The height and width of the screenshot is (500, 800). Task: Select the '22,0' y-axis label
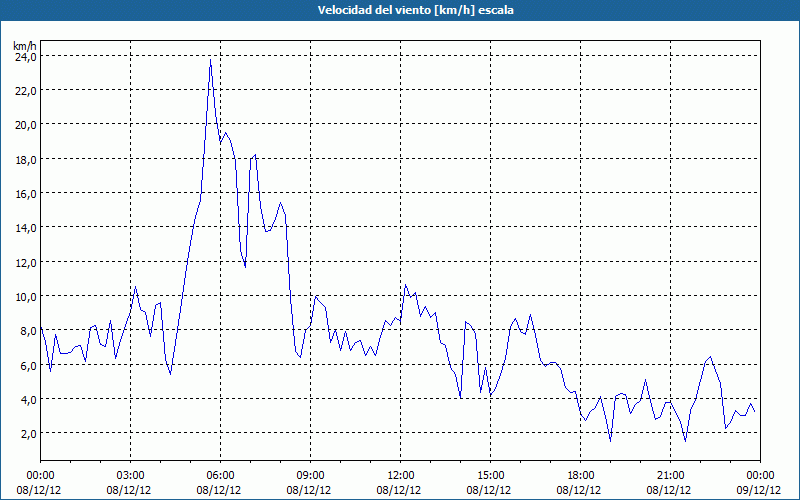26,91
